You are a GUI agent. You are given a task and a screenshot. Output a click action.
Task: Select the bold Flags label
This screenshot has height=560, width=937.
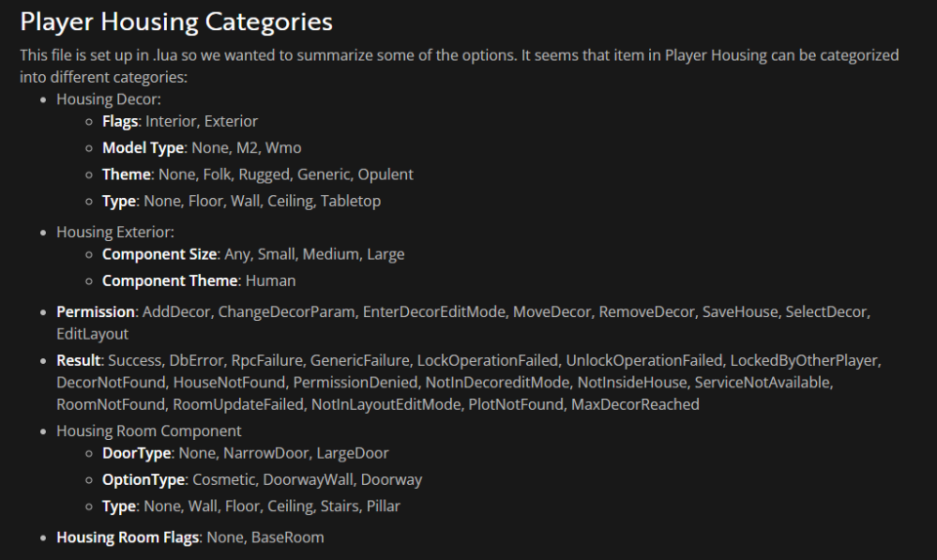[120, 121]
